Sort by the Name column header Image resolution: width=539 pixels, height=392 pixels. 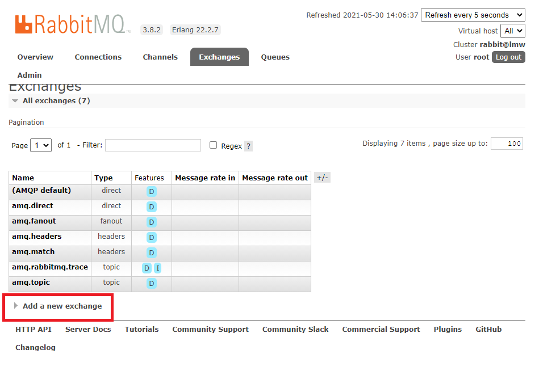[x=23, y=178]
